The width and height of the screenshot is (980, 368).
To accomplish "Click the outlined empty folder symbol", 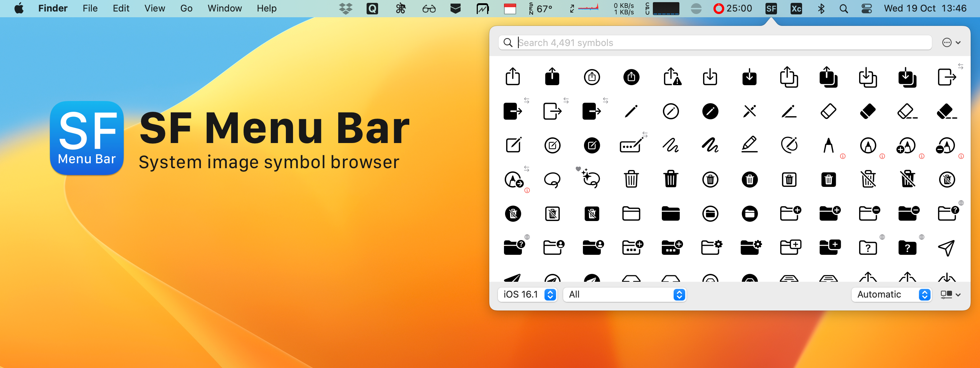I will [x=631, y=213].
